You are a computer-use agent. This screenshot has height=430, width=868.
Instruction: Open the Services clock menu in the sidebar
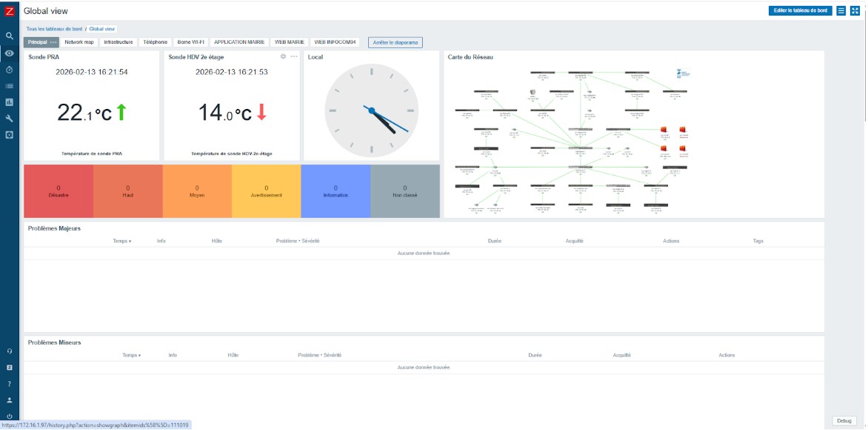coord(10,70)
